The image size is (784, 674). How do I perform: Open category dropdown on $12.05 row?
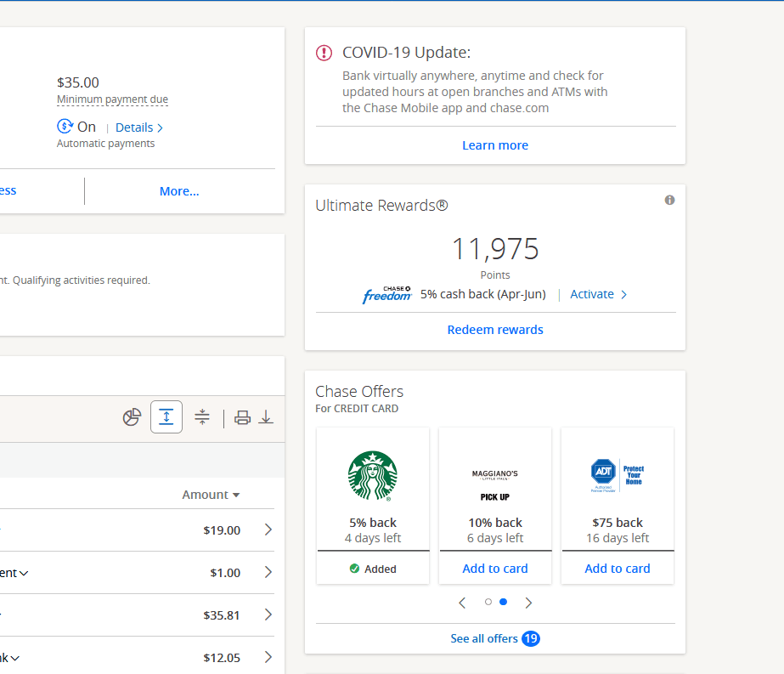pos(15,659)
